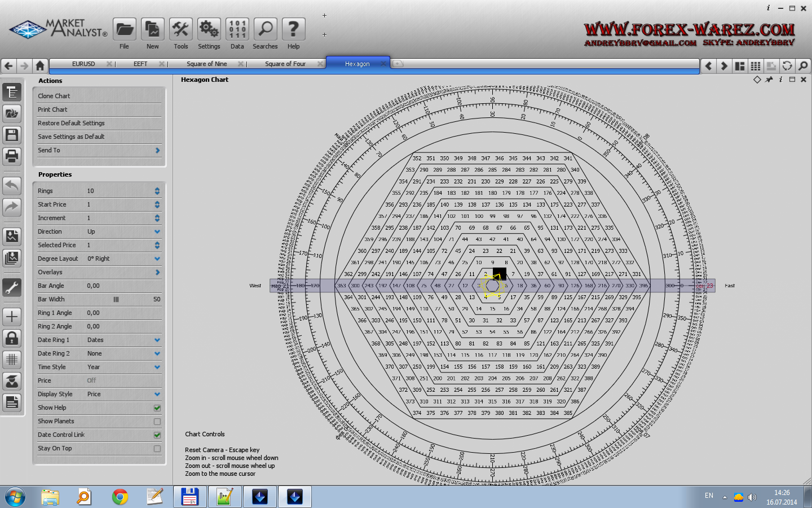
Task: Toggle the Show Help checkbox
Action: 157,408
